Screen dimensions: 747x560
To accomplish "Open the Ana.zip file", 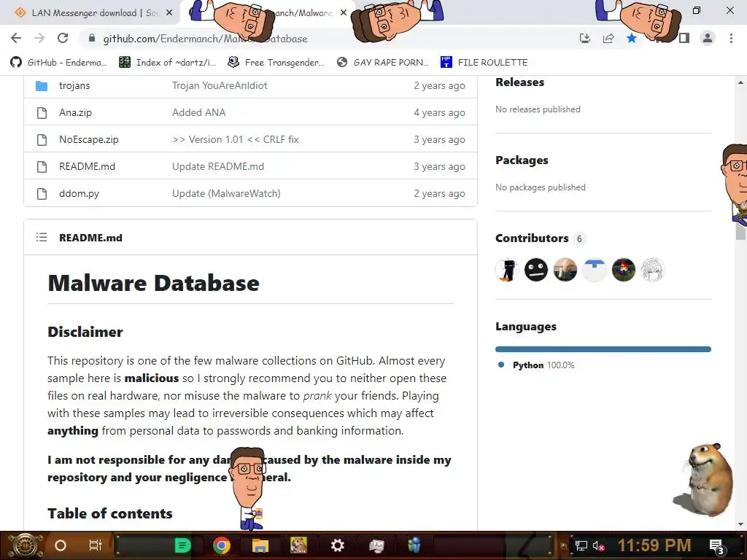I will (75, 112).
